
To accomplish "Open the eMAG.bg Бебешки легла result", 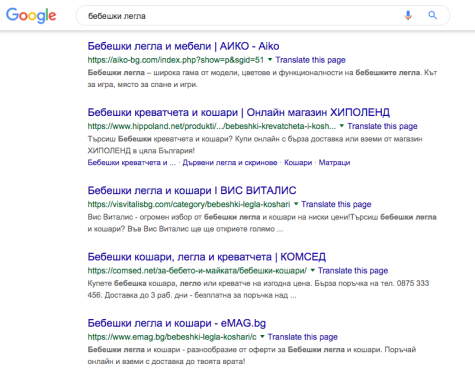I will tap(177, 323).
